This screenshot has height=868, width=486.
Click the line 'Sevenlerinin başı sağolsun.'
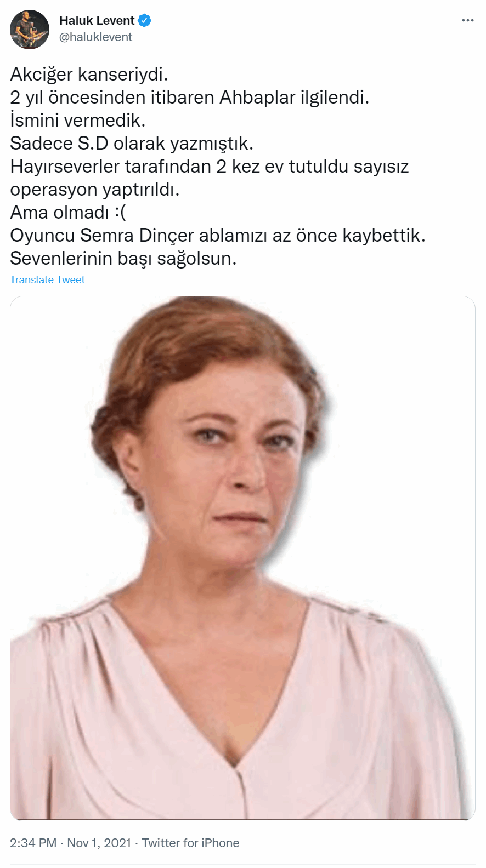pos(123,259)
